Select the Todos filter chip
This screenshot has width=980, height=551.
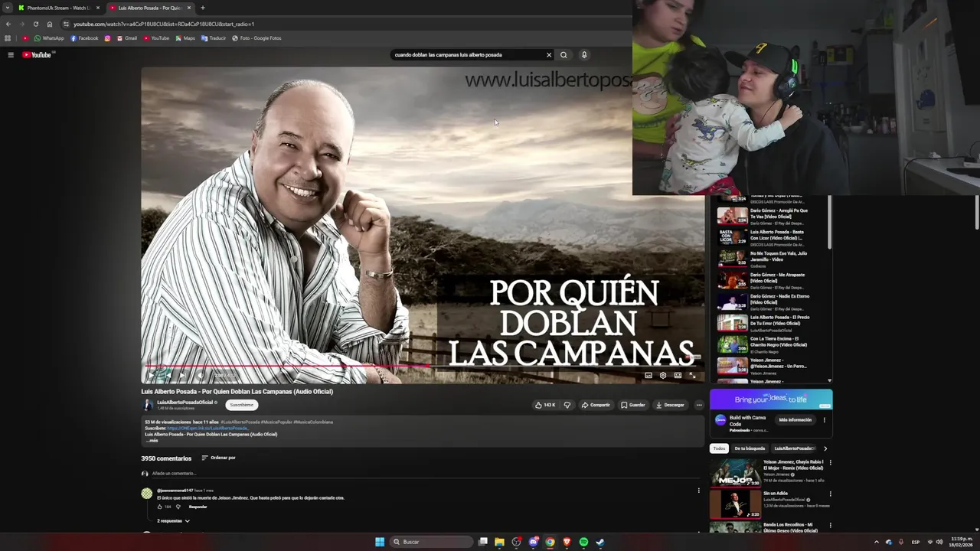point(719,448)
